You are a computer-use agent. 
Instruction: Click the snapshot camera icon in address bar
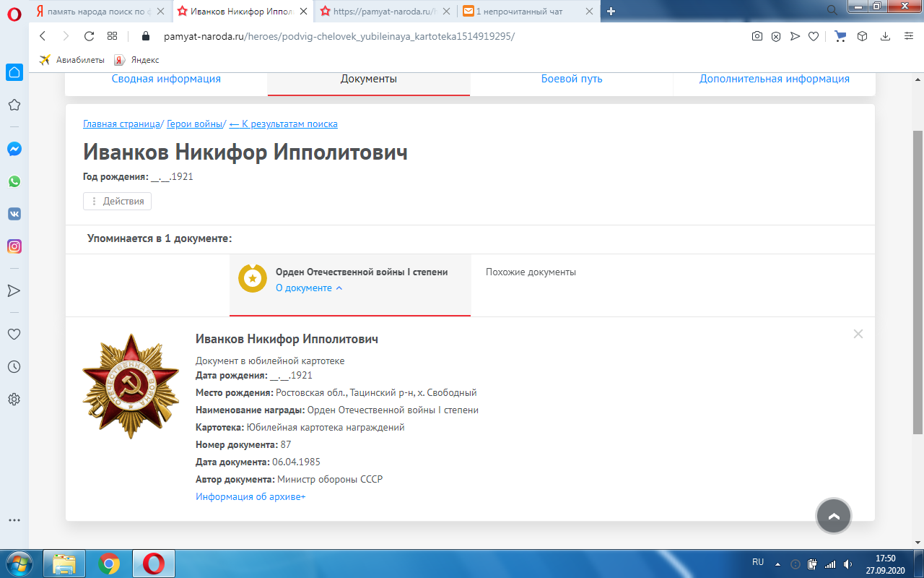[x=757, y=36]
